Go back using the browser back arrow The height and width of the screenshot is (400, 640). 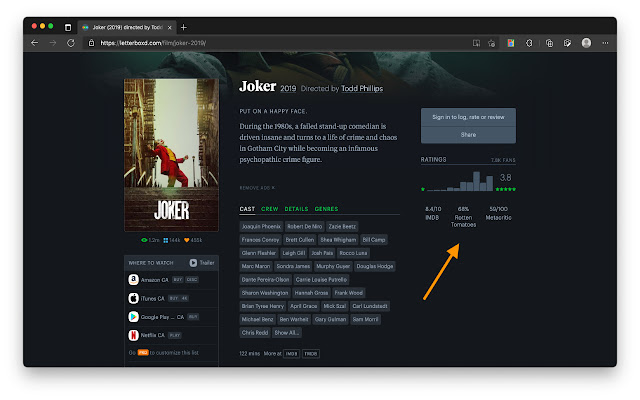35,43
